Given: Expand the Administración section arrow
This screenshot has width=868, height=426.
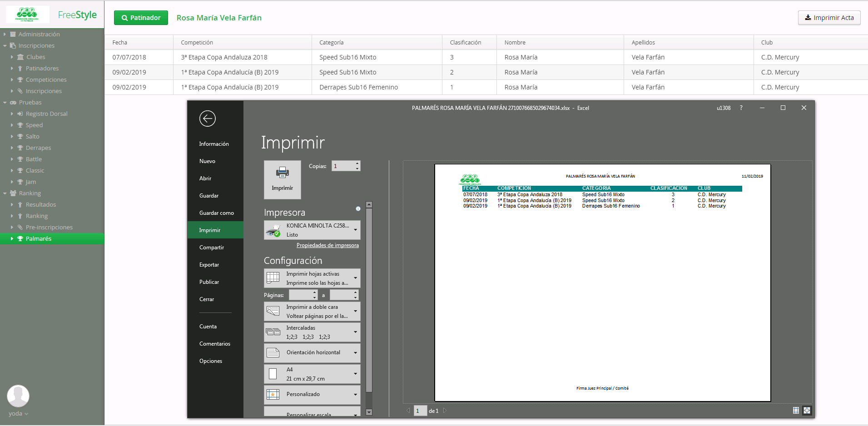Looking at the screenshot, I should [x=5, y=35].
